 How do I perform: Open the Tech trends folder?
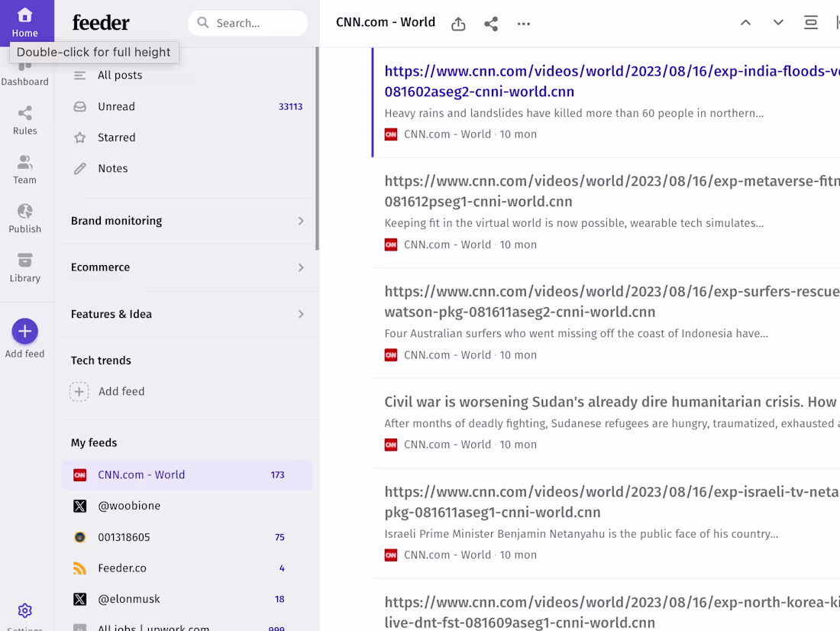point(101,361)
